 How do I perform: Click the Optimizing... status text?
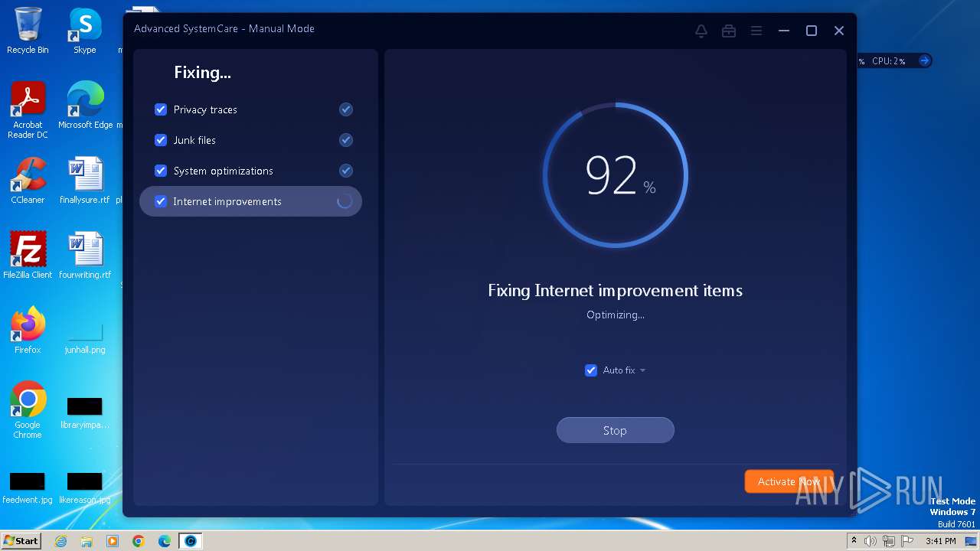coord(615,315)
